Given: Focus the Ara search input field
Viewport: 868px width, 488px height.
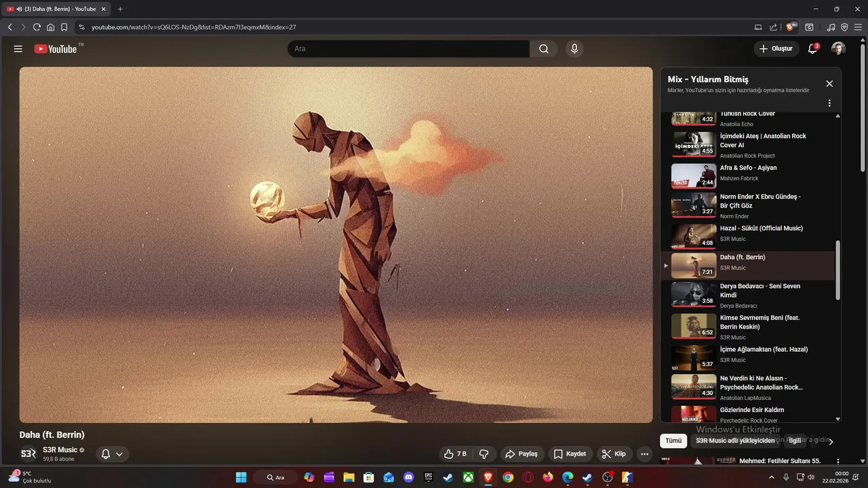Looking at the screenshot, I should [408, 49].
